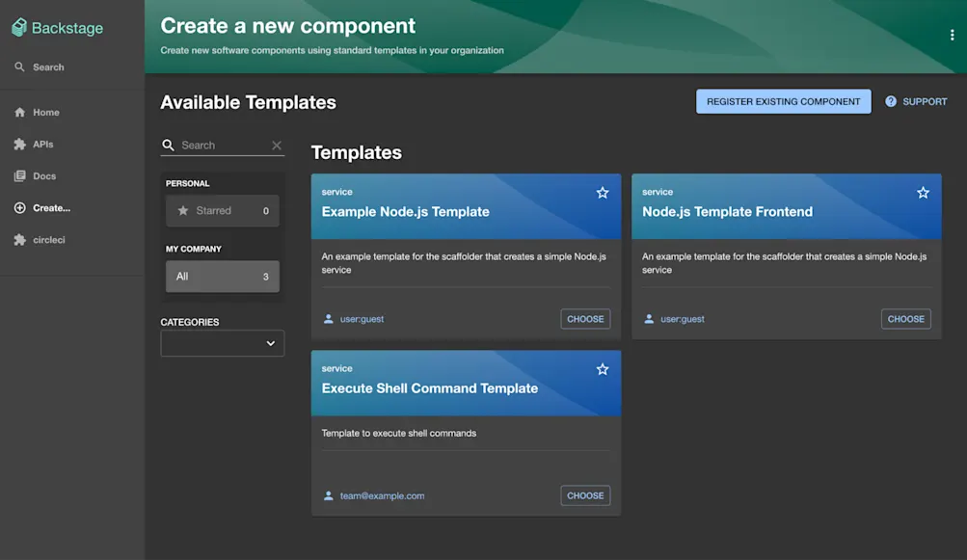
Task: Click the owner person icon on Node.js Frontend card
Action: click(649, 319)
